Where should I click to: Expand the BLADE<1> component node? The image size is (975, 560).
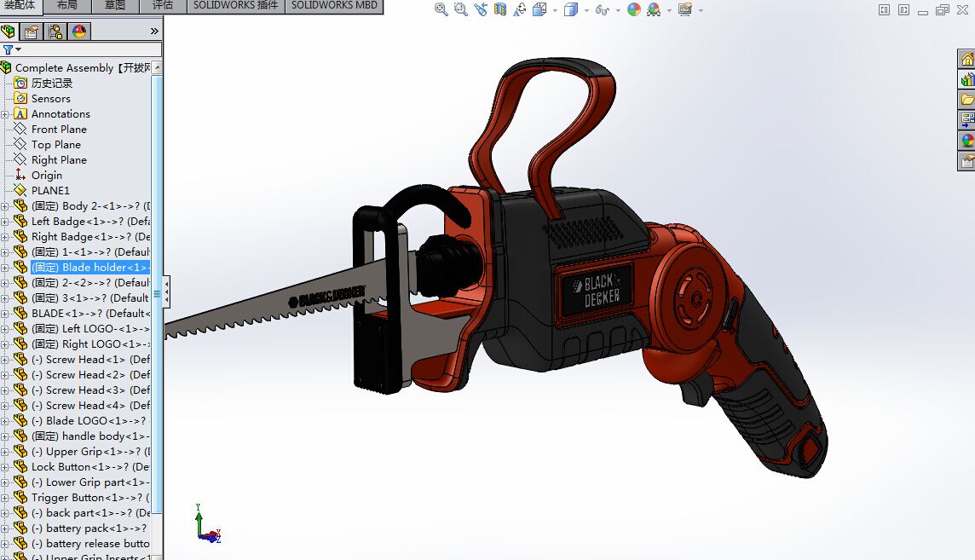[5, 314]
